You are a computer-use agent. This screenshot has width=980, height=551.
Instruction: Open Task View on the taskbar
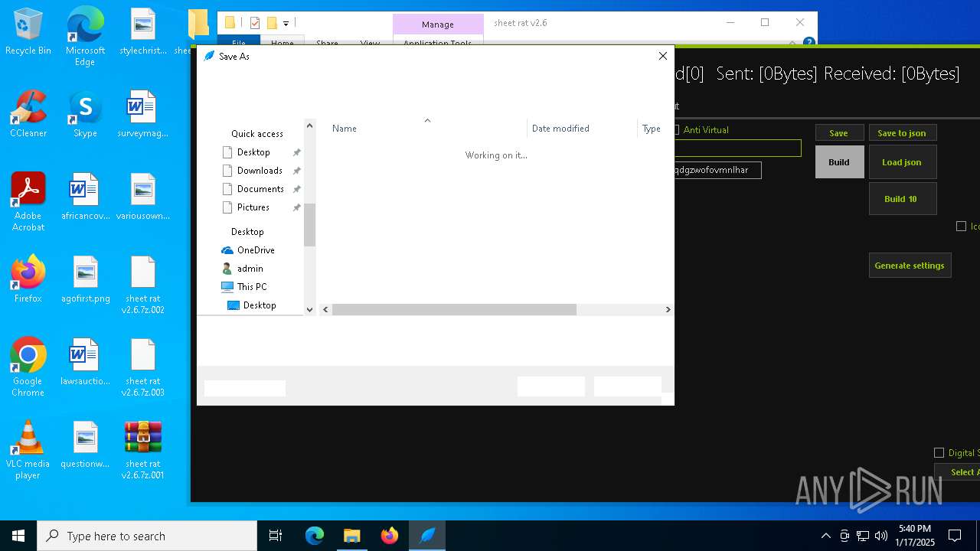coord(276,536)
